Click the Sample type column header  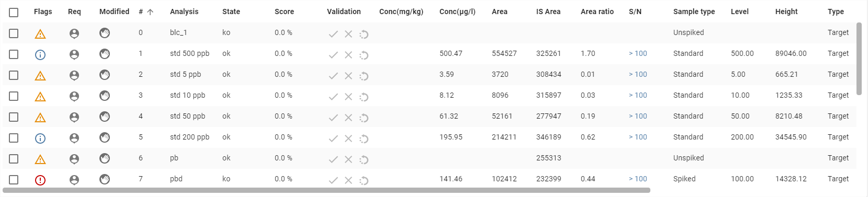[x=694, y=11]
